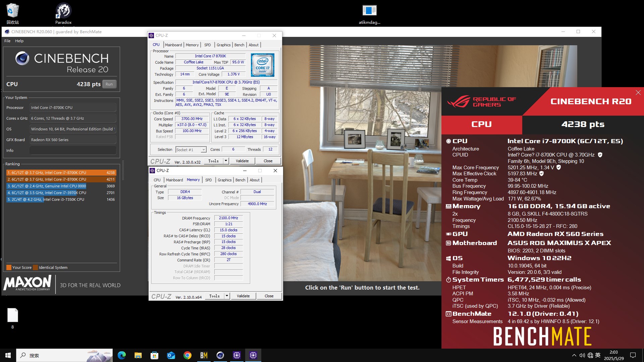This screenshot has width=644, height=362.
Task: Switch to CPU tab in lower CPU-Z
Action: coord(157,180)
